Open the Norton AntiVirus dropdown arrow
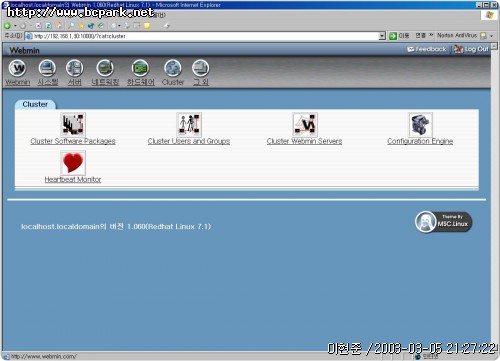This screenshot has height=361, width=500. 491,36
